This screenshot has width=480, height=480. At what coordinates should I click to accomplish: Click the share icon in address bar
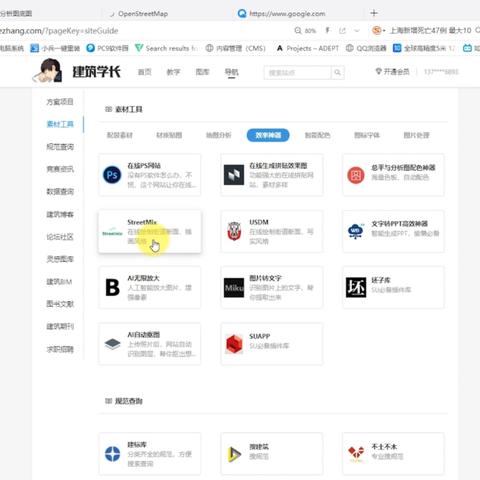click(x=342, y=31)
